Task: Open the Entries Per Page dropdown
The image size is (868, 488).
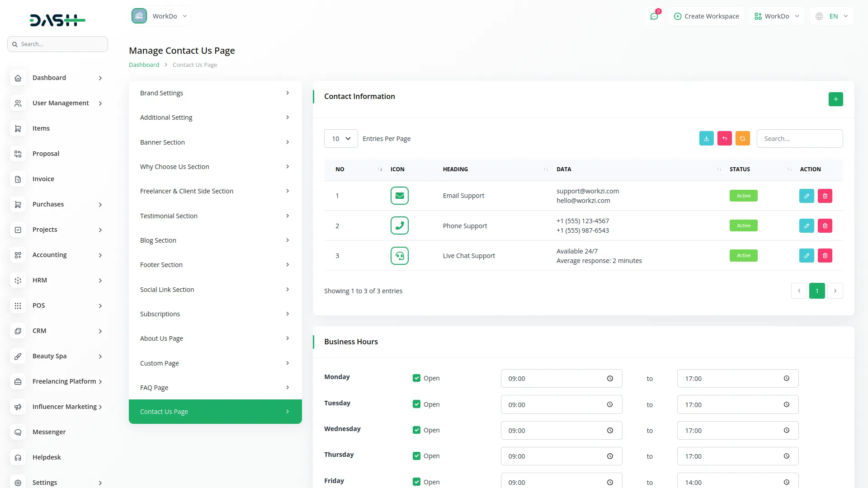Action: (x=340, y=138)
